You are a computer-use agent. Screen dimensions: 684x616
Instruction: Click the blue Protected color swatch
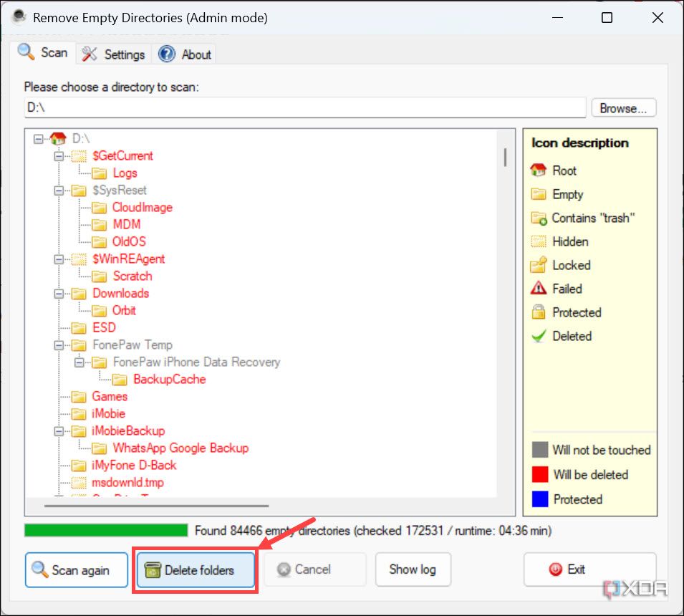pos(540,499)
